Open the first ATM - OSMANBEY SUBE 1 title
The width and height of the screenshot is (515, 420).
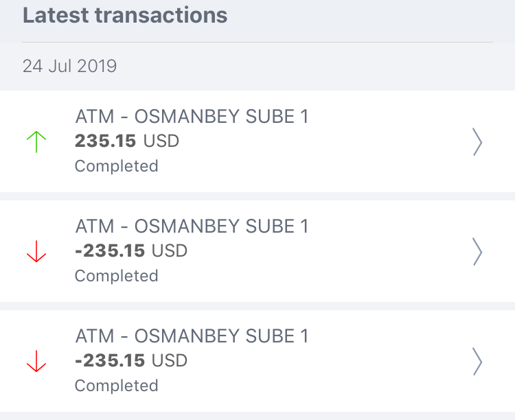[x=192, y=117]
